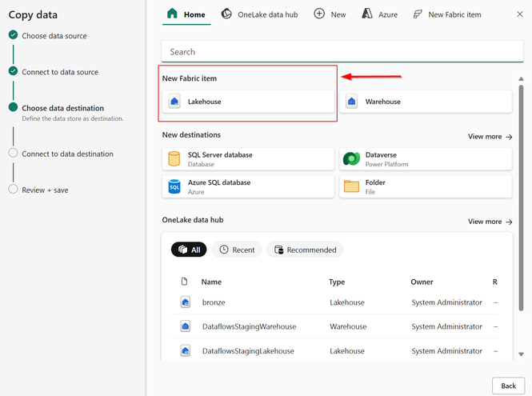Image resolution: width=532 pixels, height=396 pixels.
Task: Click System Administrator owner of bronze
Action: tap(446, 302)
